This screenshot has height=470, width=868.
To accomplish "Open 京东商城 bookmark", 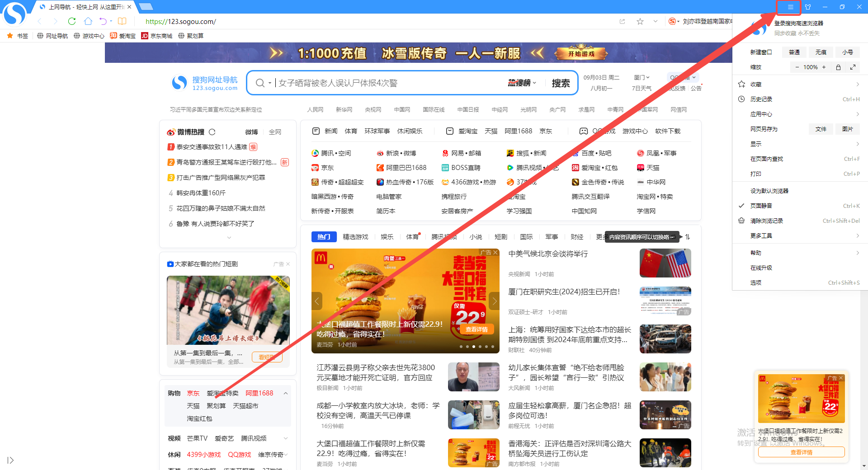I will point(157,36).
